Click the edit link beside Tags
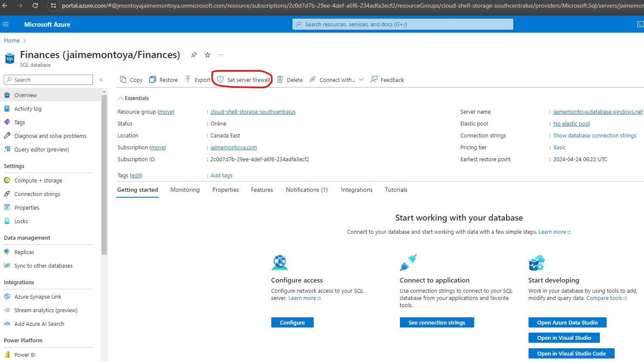This screenshot has height=361, width=644. coord(136,175)
